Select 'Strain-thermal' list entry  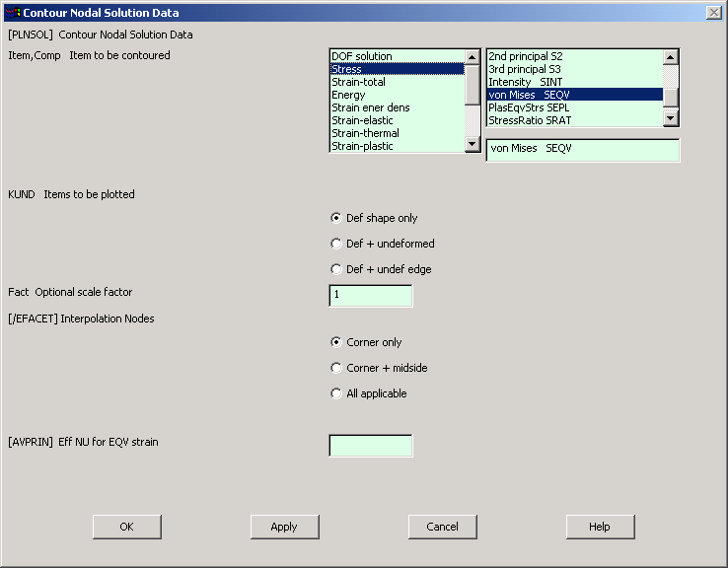tap(398, 133)
